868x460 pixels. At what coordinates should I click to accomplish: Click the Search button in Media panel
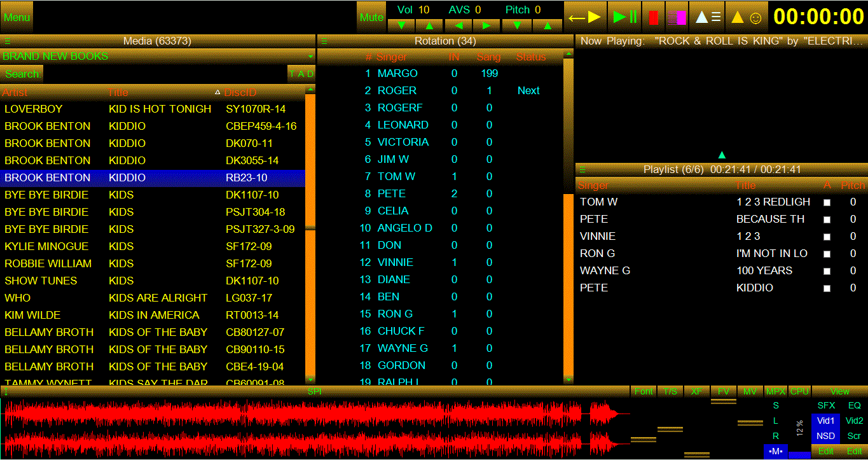(22, 74)
